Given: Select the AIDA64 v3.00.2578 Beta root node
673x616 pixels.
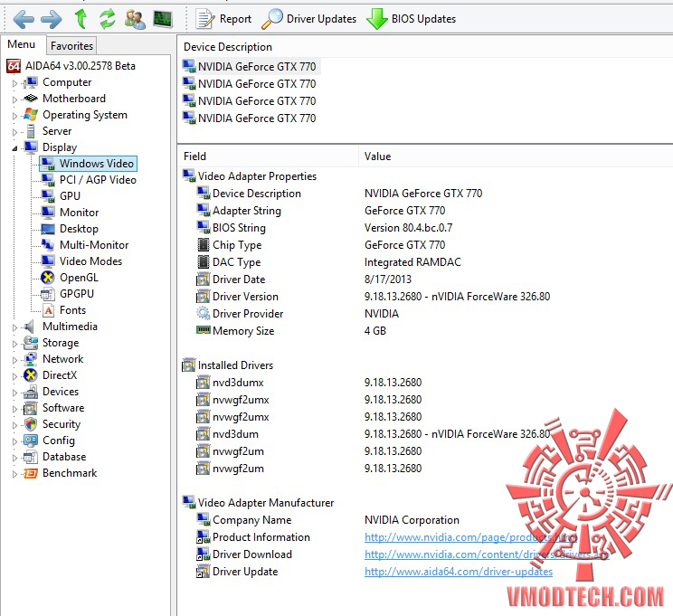Looking at the screenshot, I should (x=71, y=66).
